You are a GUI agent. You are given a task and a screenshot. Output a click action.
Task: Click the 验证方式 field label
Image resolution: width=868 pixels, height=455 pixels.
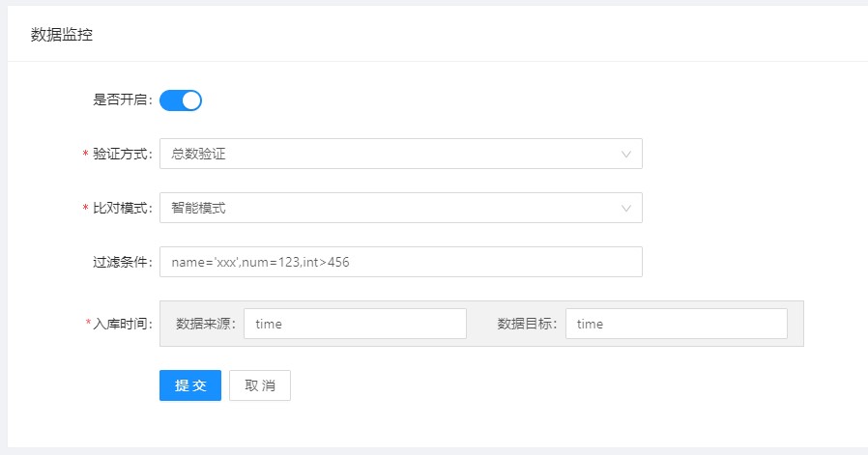tap(122, 154)
